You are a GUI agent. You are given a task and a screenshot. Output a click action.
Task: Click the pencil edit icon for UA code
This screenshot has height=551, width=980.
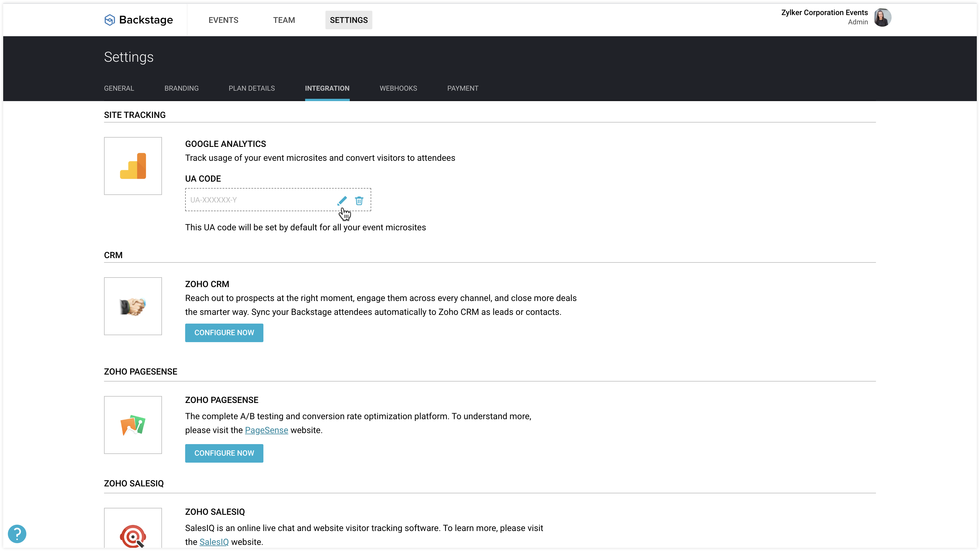[x=342, y=200]
